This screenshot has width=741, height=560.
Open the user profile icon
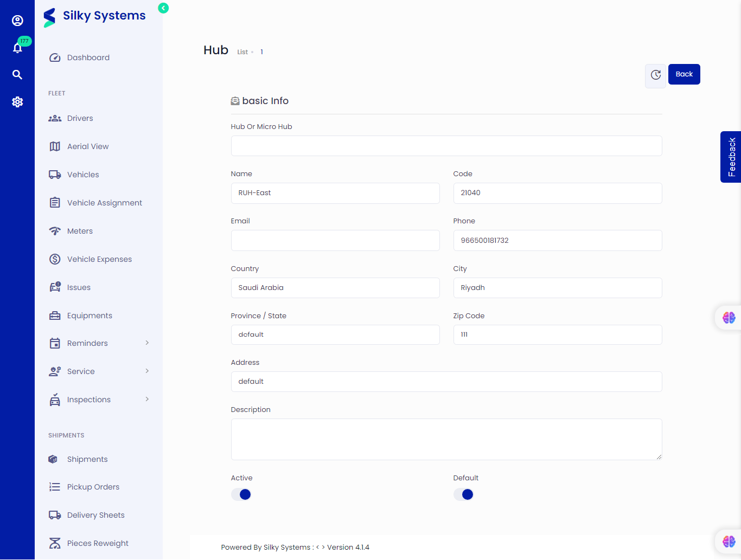[x=17, y=21]
